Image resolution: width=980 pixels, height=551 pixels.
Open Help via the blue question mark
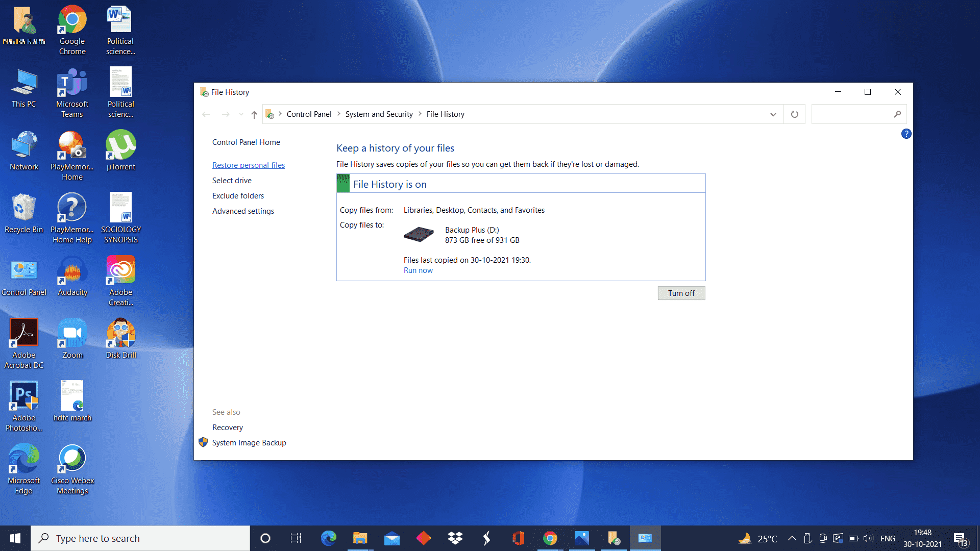(906, 134)
